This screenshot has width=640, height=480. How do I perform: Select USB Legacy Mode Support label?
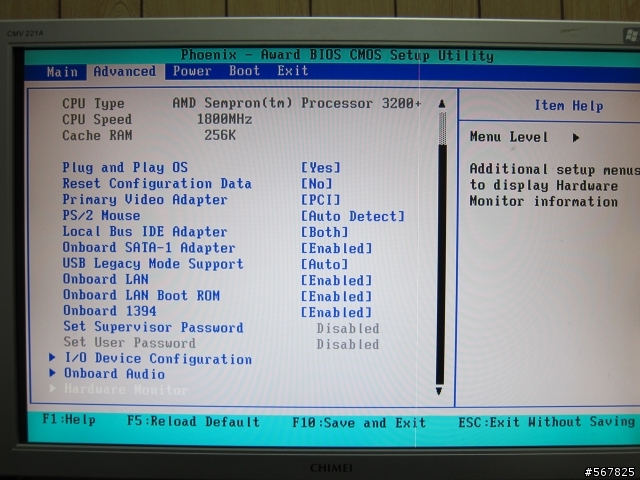pos(153,264)
